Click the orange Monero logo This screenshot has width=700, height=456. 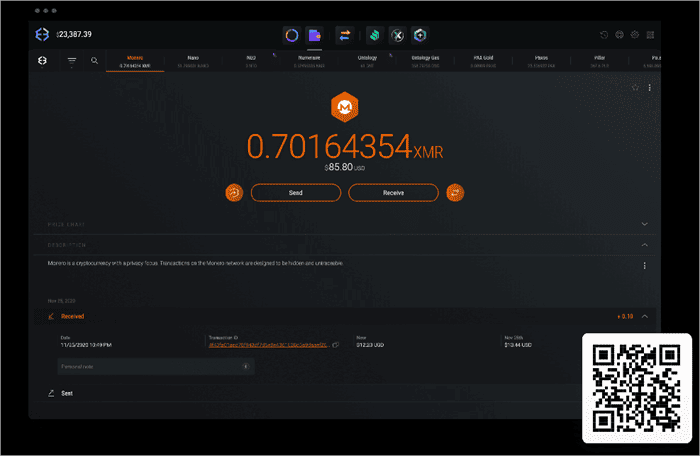click(x=345, y=108)
